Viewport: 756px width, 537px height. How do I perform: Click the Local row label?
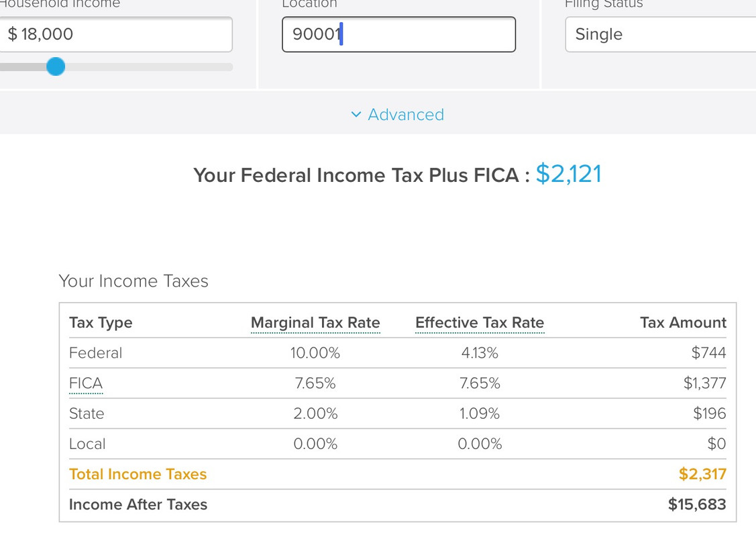pyautogui.click(x=87, y=444)
